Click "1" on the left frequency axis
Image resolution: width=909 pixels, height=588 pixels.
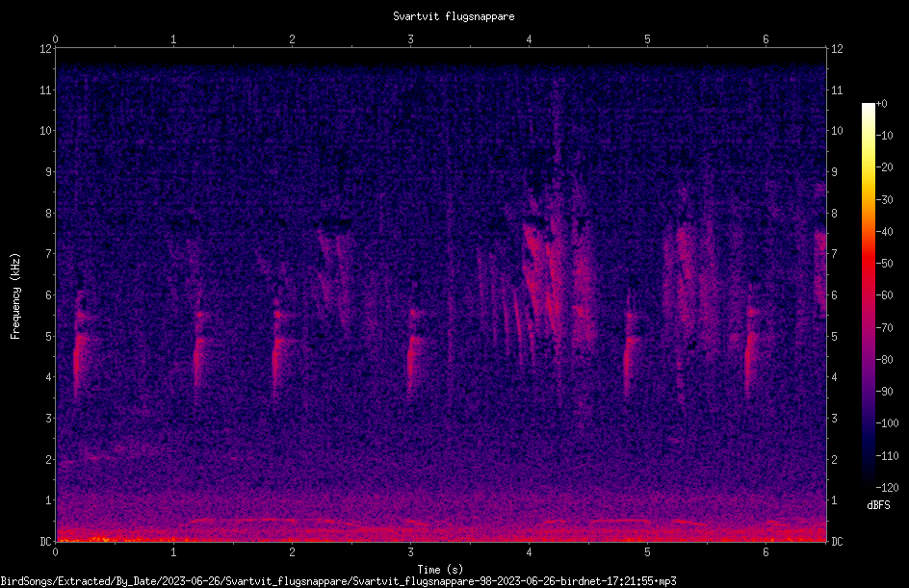[49, 500]
